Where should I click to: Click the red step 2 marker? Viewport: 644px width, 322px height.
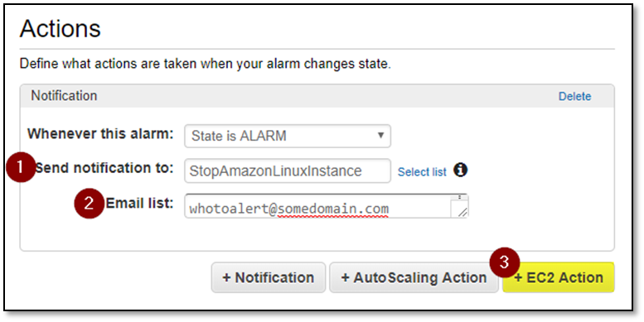[x=90, y=203]
